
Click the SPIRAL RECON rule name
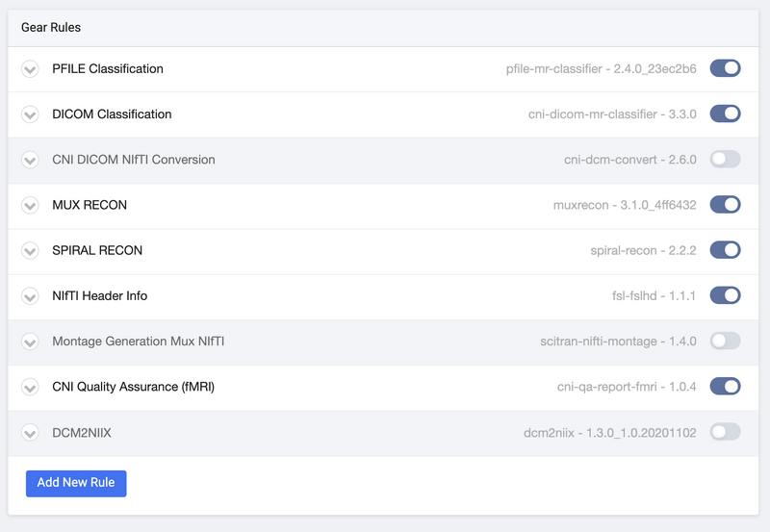(x=97, y=250)
